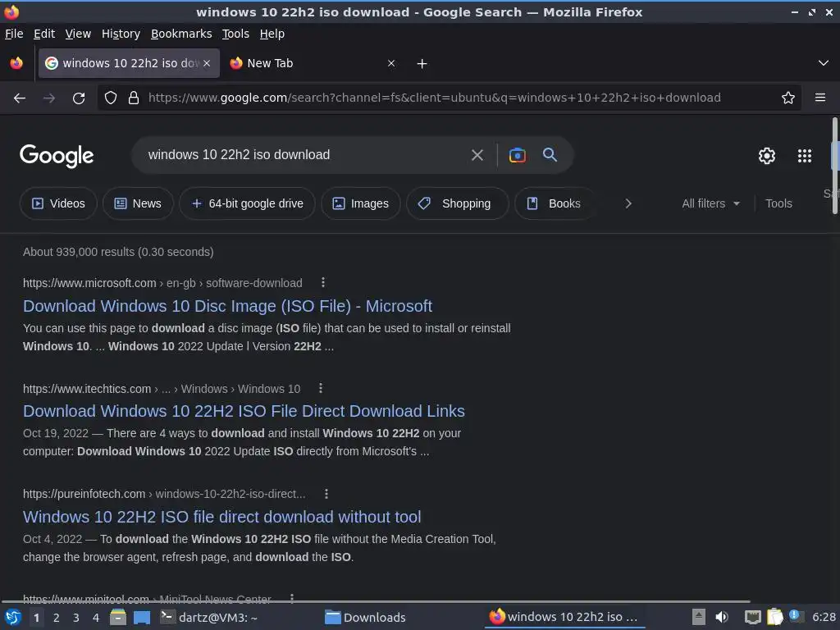The image size is (840, 630).
Task: Switch to the New Tab tab
Action: tap(313, 63)
